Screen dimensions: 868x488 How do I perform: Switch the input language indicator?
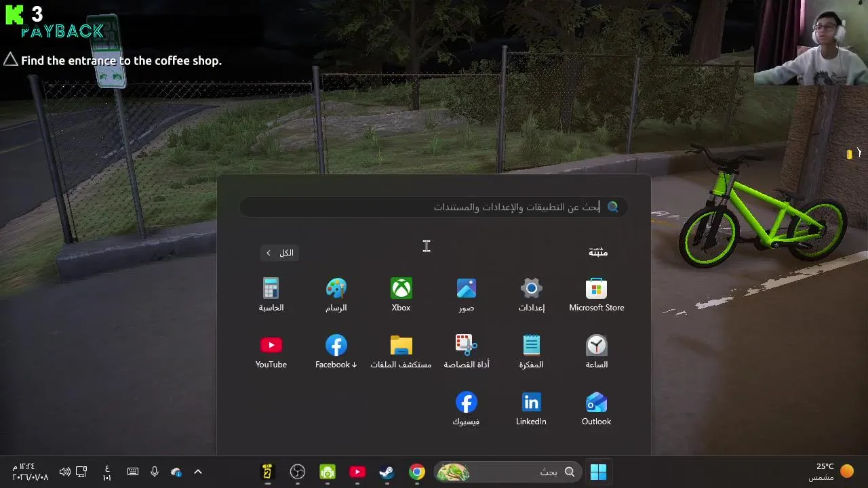coord(107,472)
